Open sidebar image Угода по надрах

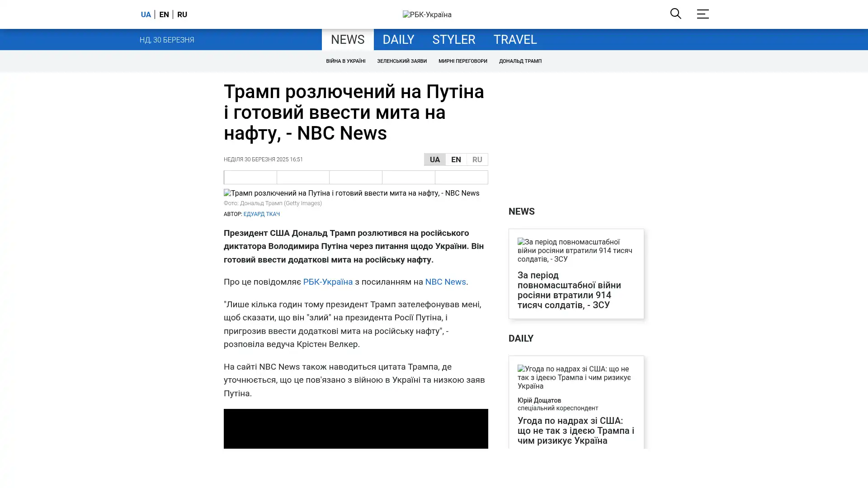[x=576, y=377]
